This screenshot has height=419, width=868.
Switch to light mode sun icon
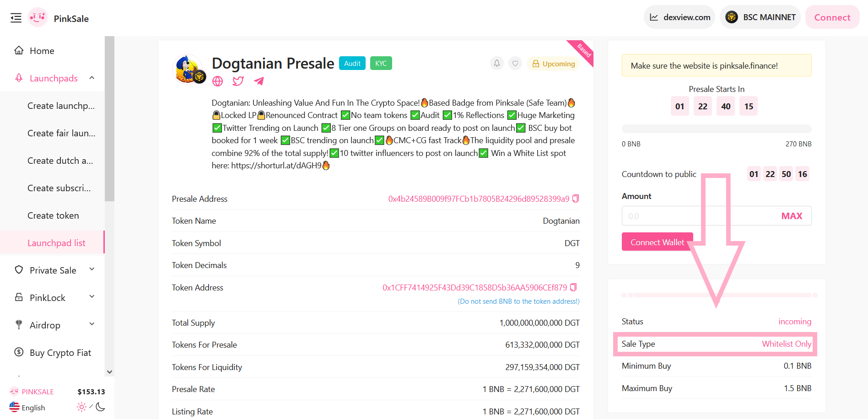pos(81,407)
